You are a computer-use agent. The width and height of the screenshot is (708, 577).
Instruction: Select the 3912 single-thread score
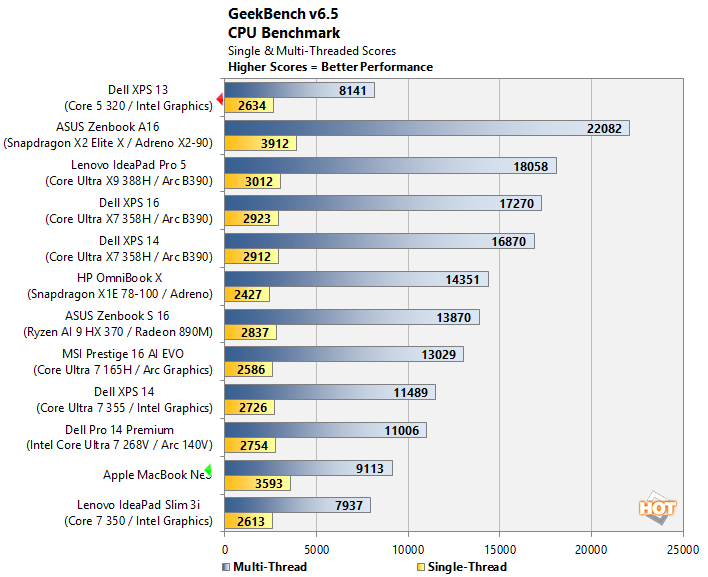[275, 144]
